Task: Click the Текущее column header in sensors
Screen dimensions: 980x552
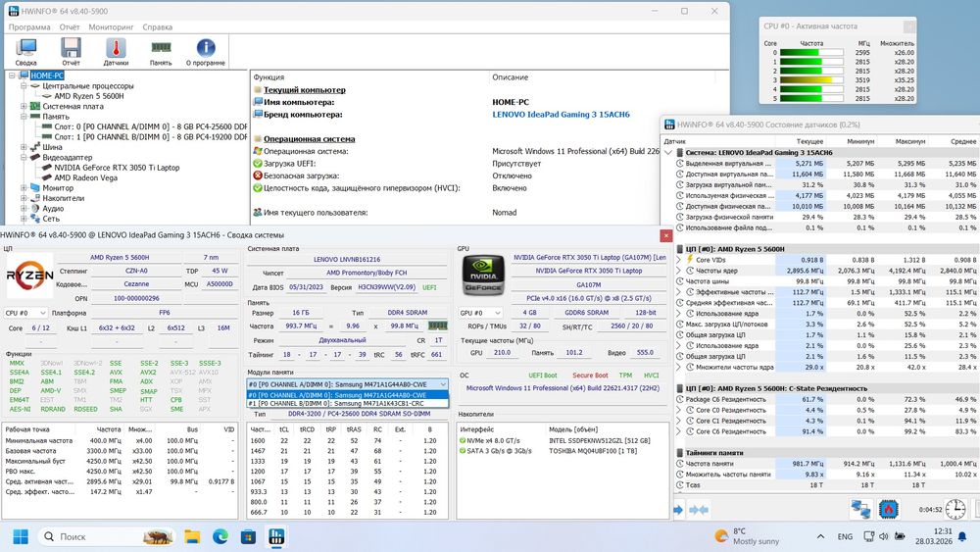Action: click(809, 142)
